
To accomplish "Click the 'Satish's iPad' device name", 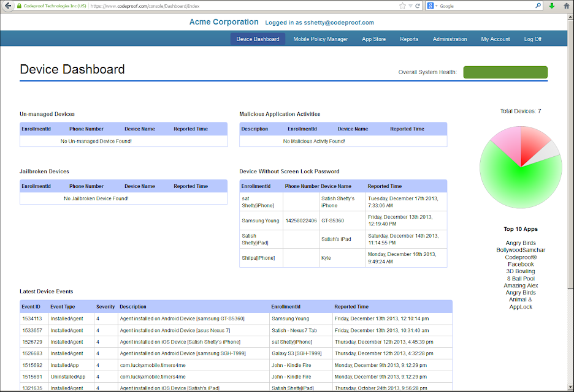I will coord(336,239).
